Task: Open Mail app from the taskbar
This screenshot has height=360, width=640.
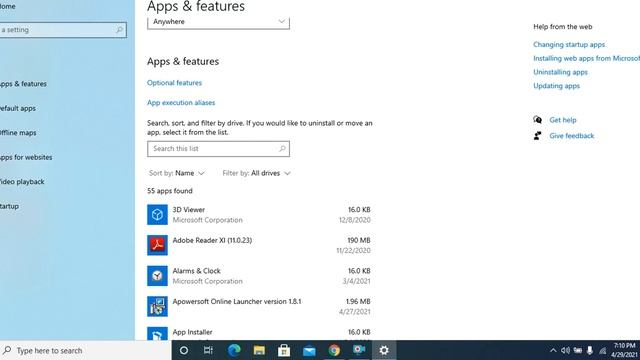Action: pos(309,350)
